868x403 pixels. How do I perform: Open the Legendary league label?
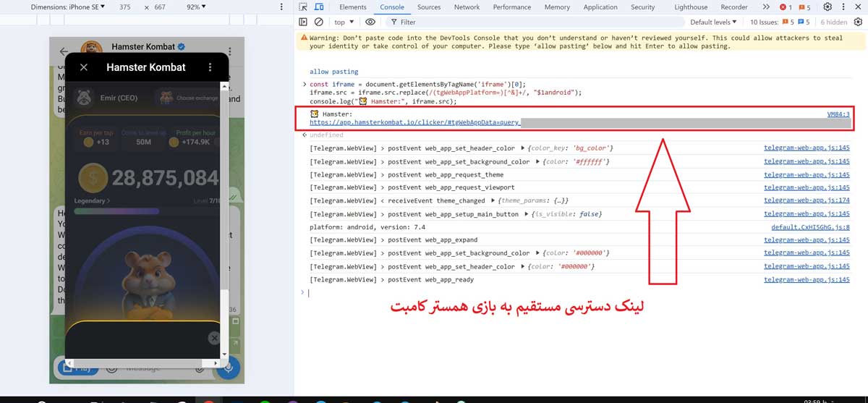[92, 200]
